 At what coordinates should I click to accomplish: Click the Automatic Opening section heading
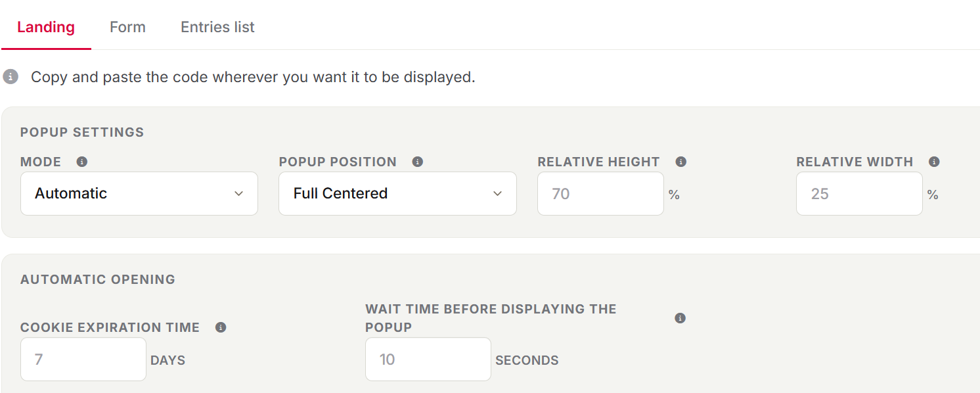pyautogui.click(x=98, y=279)
